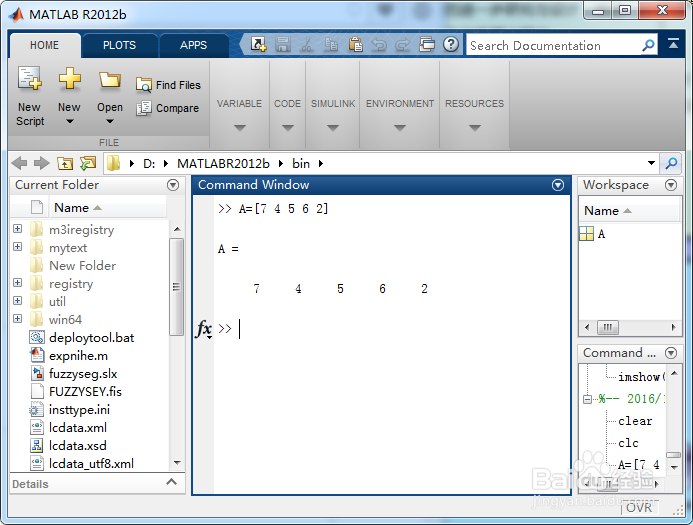Viewport: 693px width, 525px height.
Task: Expand the util folder
Action: [x=17, y=301]
